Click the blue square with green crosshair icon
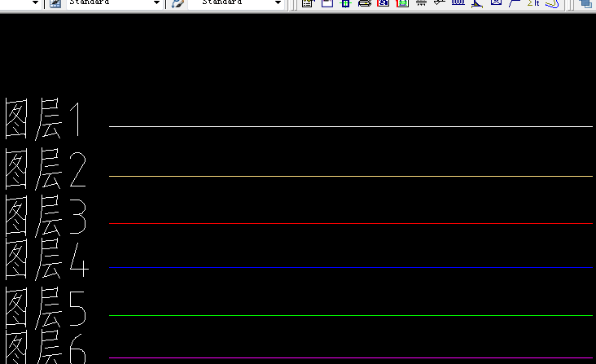This screenshot has height=364, width=596. point(345,3)
